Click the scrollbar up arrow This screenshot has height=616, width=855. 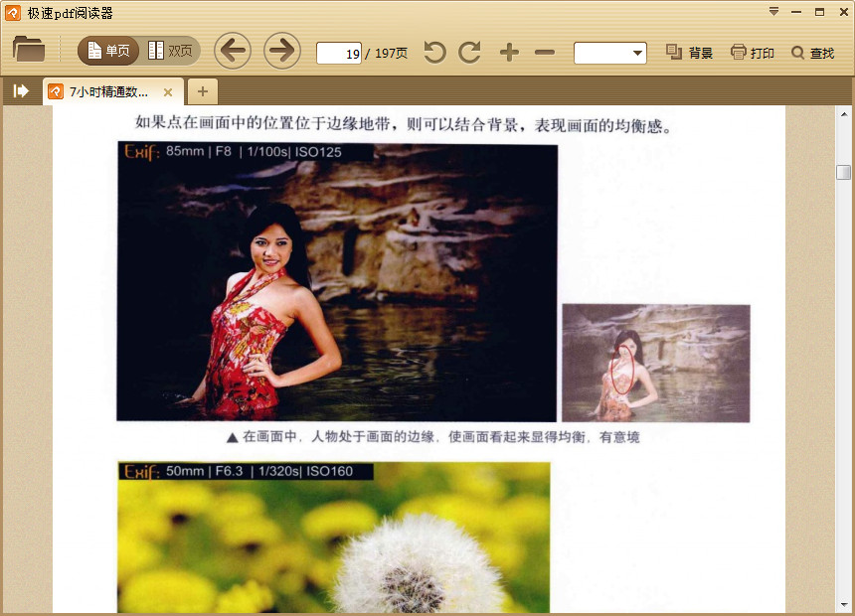(843, 114)
